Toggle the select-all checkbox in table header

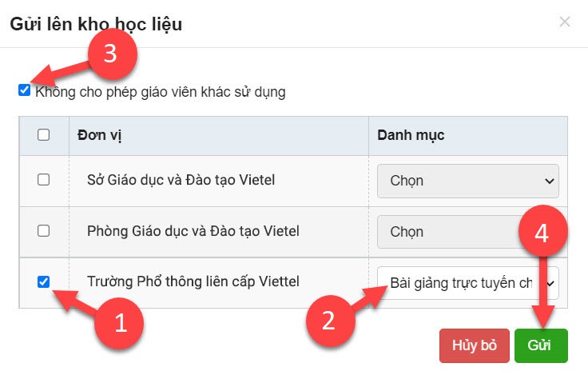click(44, 135)
